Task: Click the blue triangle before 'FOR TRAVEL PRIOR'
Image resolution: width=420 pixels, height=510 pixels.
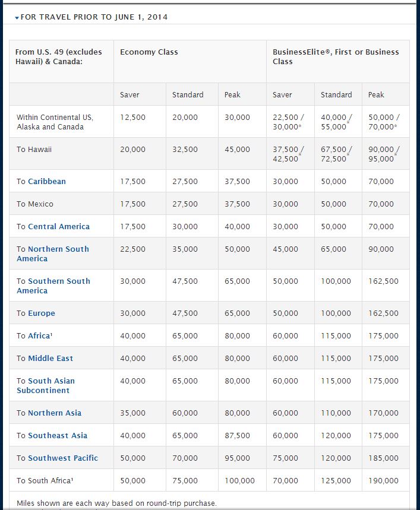Action: (17, 18)
